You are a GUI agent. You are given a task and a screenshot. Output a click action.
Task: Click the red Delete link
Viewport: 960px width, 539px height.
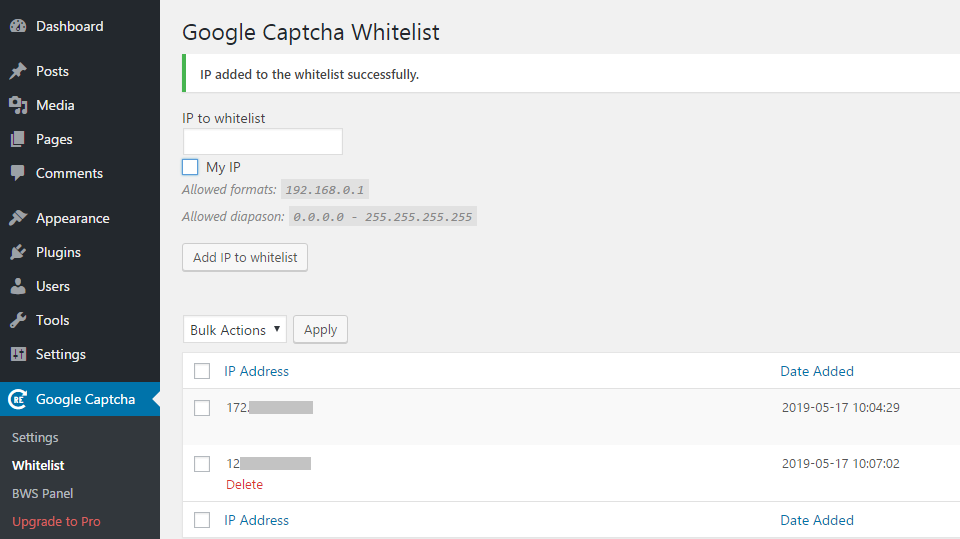pyautogui.click(x=244, y=484)
